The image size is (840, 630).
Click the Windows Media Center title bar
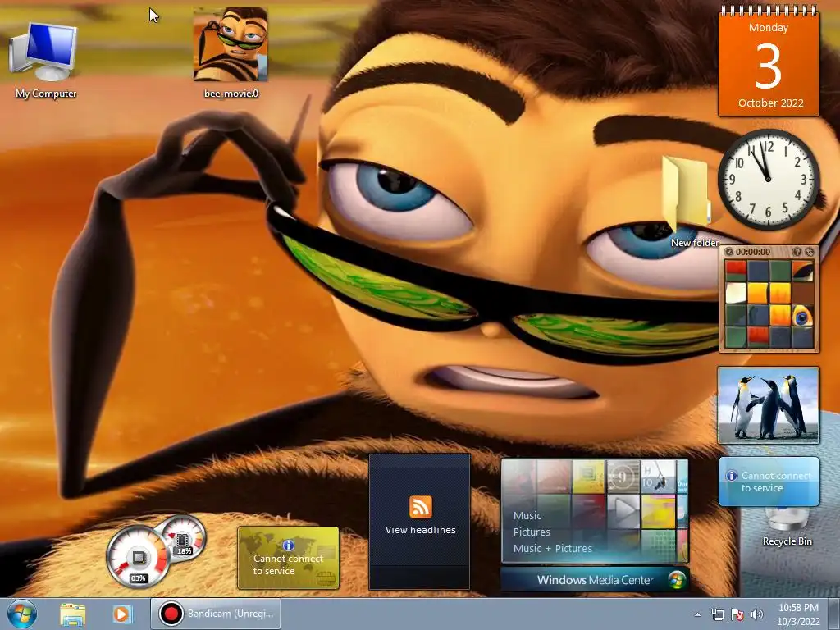pos(595,580)
